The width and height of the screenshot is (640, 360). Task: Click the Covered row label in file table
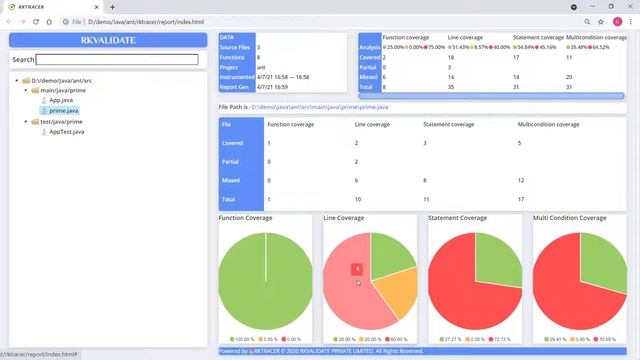[x=232, y=143]
